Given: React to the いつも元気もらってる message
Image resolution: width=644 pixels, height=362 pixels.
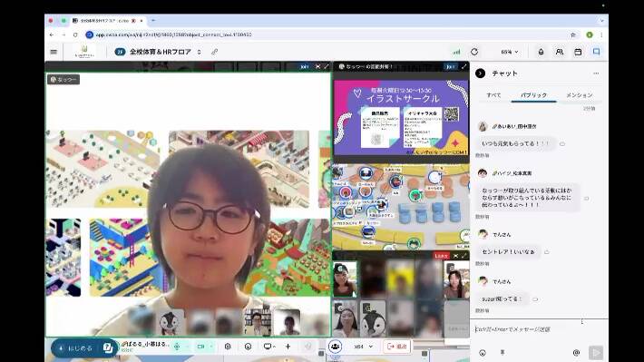Looking at the screenshot, I should click(562, 144).
